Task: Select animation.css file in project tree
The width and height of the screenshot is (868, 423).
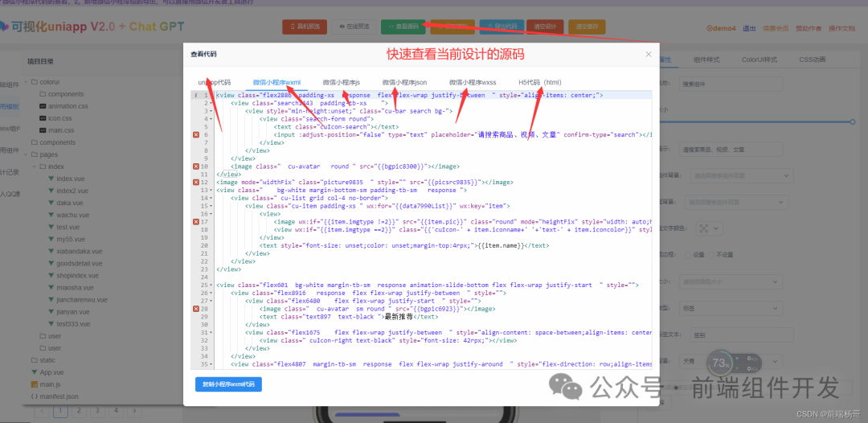Action: click(x=68, y=106)
